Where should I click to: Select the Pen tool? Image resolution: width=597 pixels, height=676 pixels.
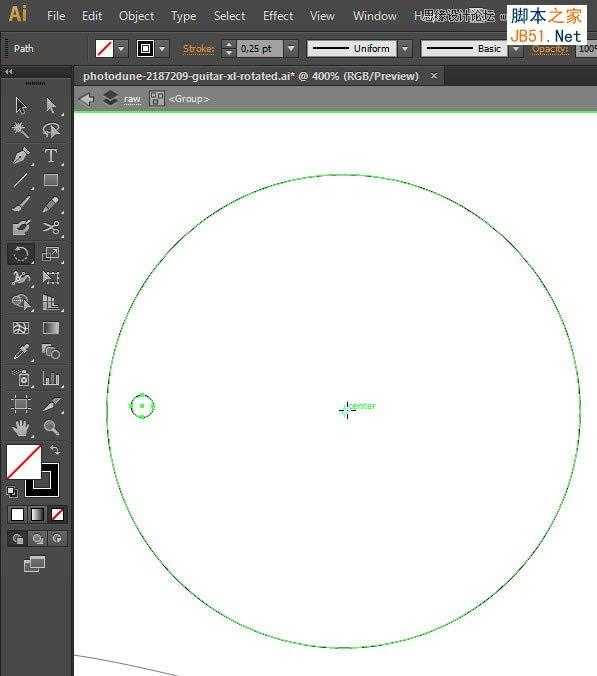pos(21,156)
